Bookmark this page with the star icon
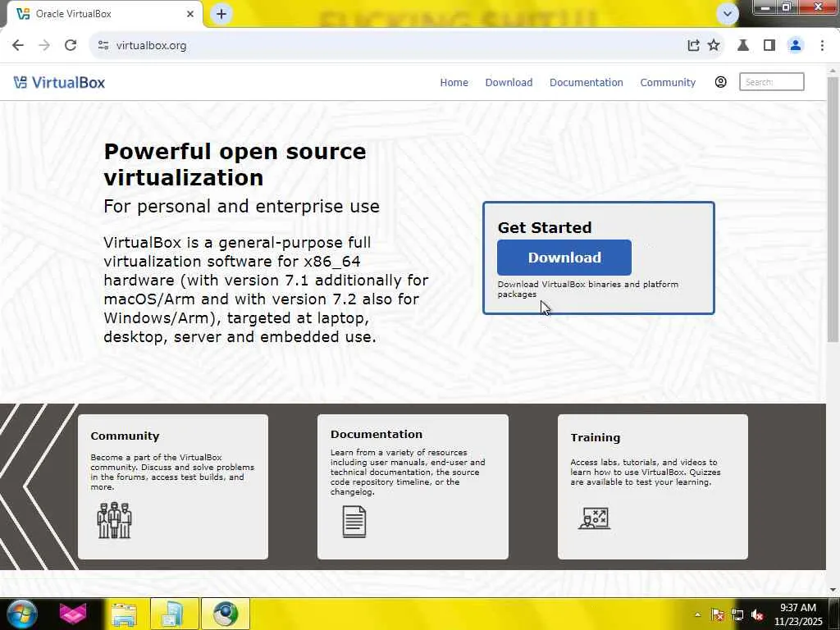This screenshot has height=630, width=840. click(x=714, y=46)
